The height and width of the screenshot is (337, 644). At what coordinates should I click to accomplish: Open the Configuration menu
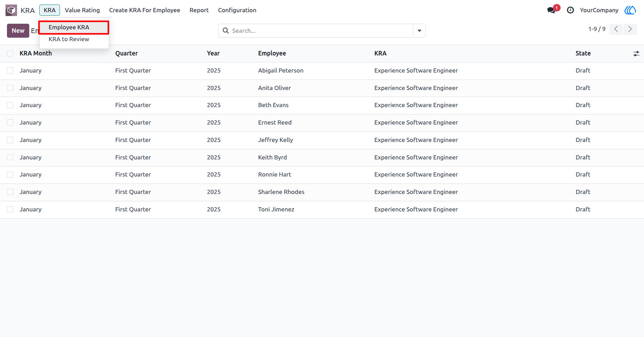(237, 10)
